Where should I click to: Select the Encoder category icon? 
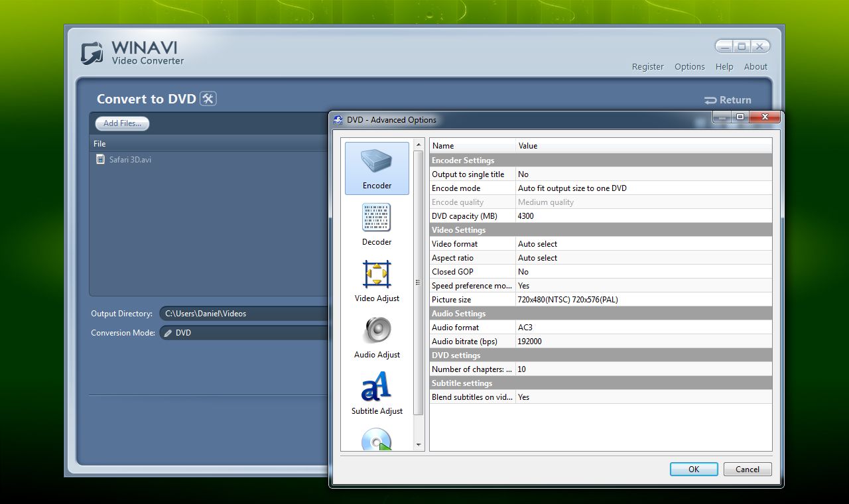(377, 168)
